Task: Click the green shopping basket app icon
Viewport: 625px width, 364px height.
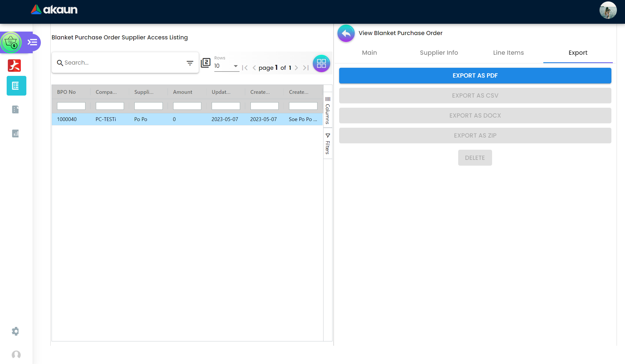Action: 11,43
